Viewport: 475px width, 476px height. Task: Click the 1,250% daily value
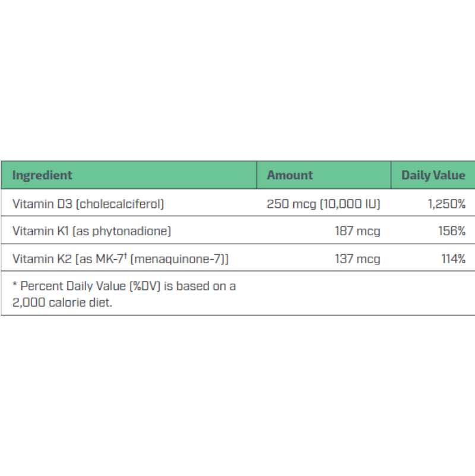click(446, 204)
